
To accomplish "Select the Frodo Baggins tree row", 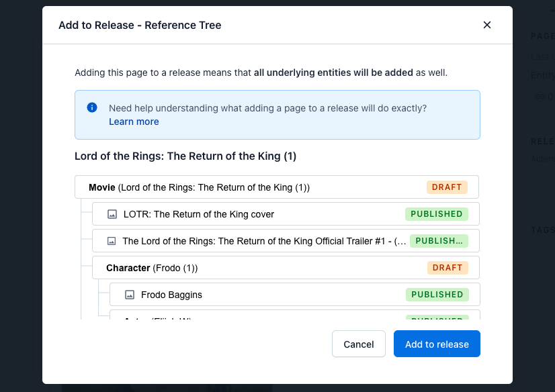I will pyautogui.click(x=269, y=295).
